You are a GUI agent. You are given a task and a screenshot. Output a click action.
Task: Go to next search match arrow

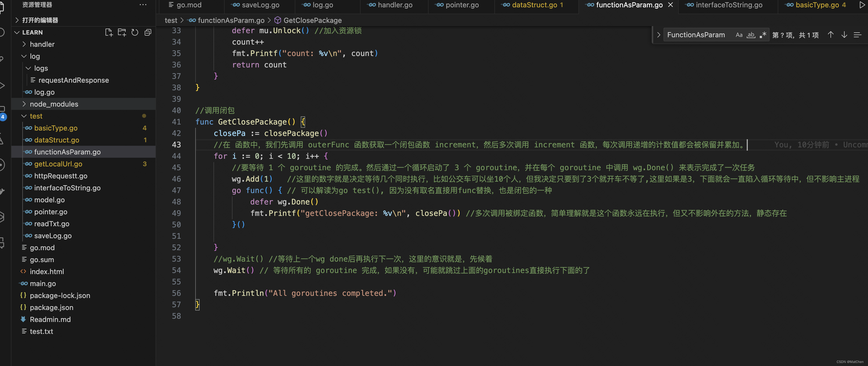tap(844, 35)
